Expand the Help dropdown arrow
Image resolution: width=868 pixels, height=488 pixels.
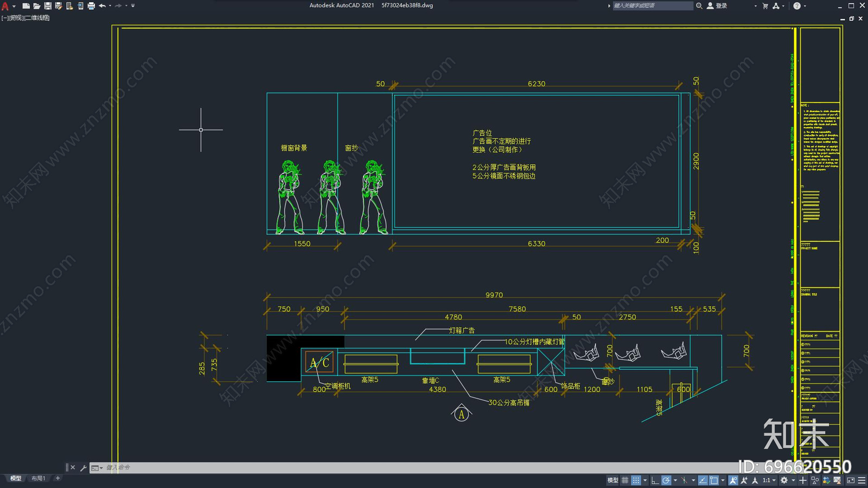[805, 6]
